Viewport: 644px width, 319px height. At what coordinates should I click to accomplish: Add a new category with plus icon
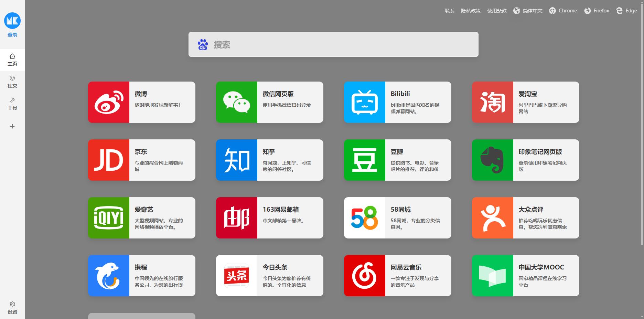tap(12, 126)
